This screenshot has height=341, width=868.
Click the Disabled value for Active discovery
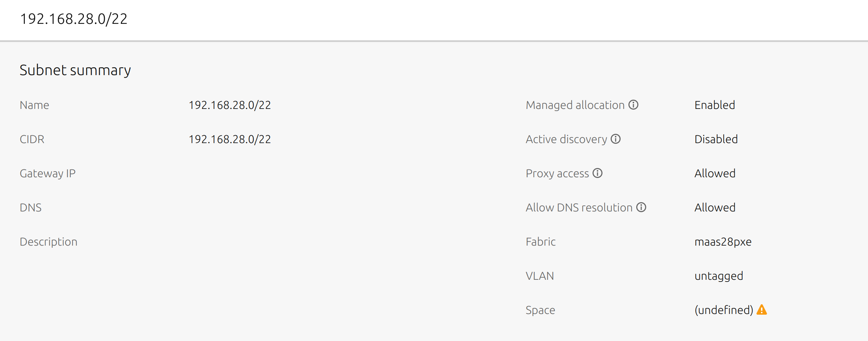[716, 139]
